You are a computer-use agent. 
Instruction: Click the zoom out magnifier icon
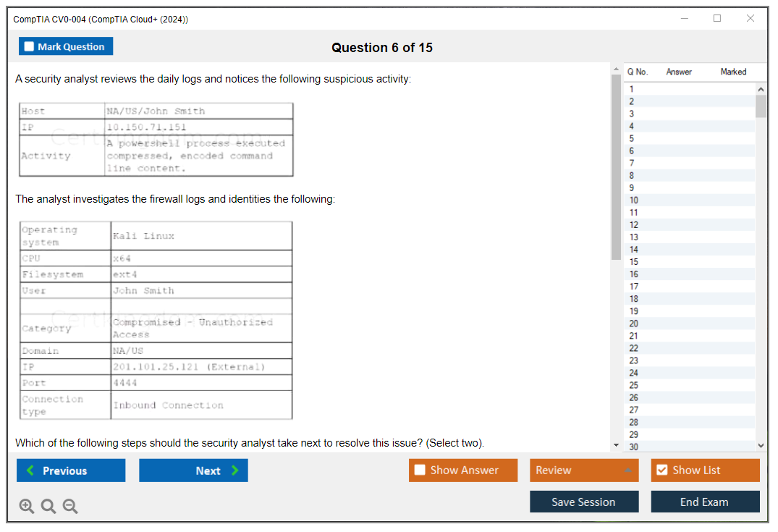pos(70,506)
